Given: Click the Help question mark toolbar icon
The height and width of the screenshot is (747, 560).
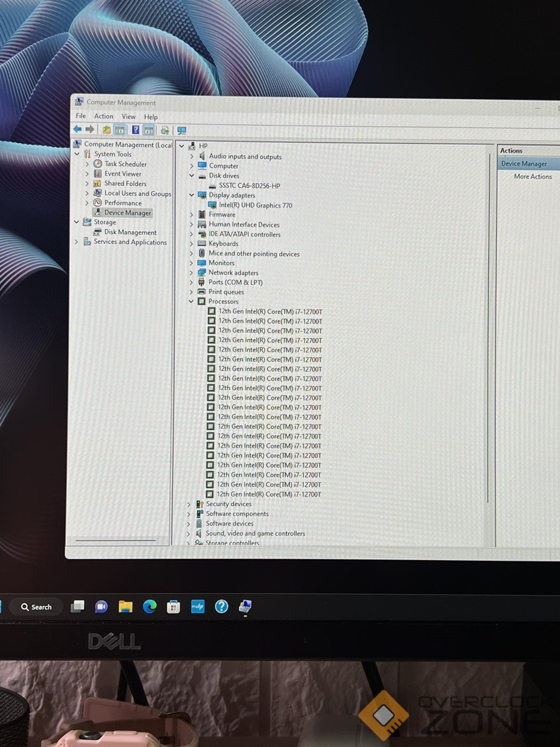Looking at the screenshot, I should pyautogui.click(x=136, y=130).
